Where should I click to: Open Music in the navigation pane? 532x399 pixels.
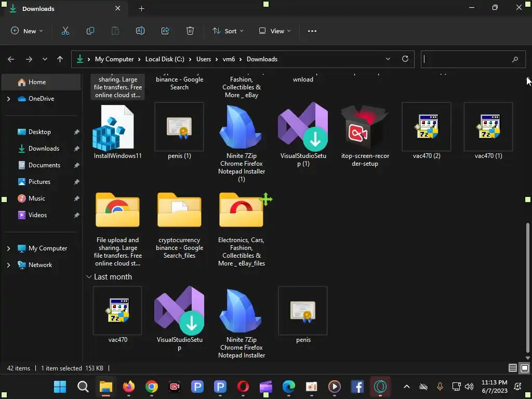[x=37, y=198]
